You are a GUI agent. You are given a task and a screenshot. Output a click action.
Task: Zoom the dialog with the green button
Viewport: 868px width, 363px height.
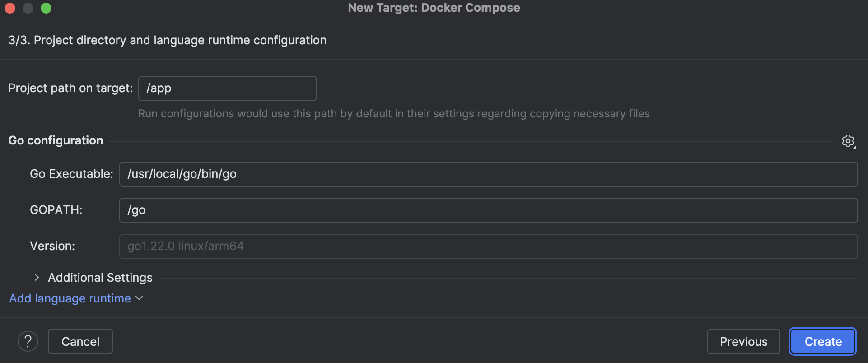pyautogui.click(x=46, y=8)
